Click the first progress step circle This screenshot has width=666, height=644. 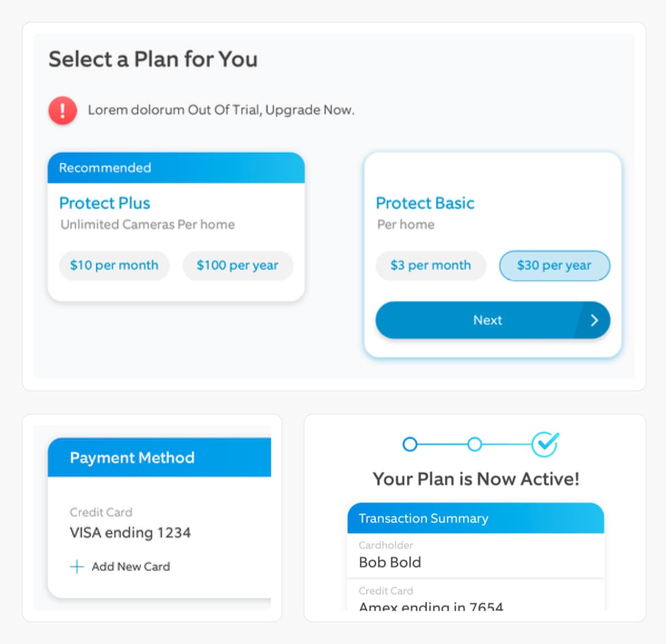point(410,444)
